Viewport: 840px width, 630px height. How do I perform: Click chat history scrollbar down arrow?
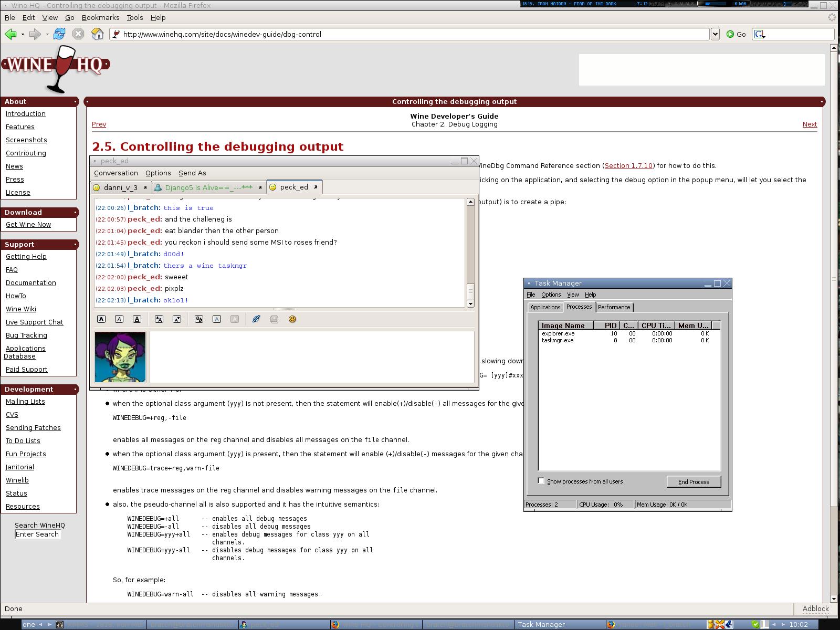coord(470,303)
